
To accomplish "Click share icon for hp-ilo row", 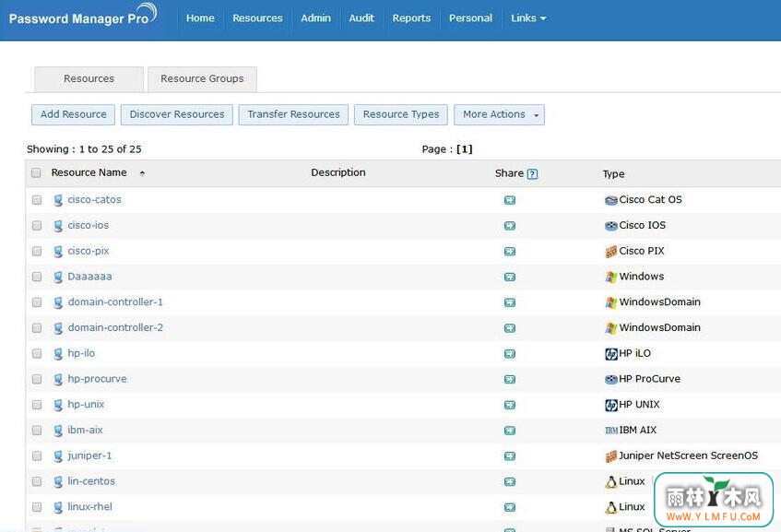I will [510, 354].
